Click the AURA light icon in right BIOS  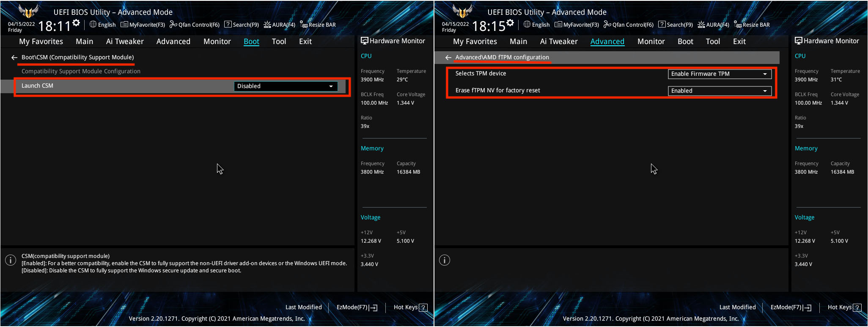pos(701,25)
